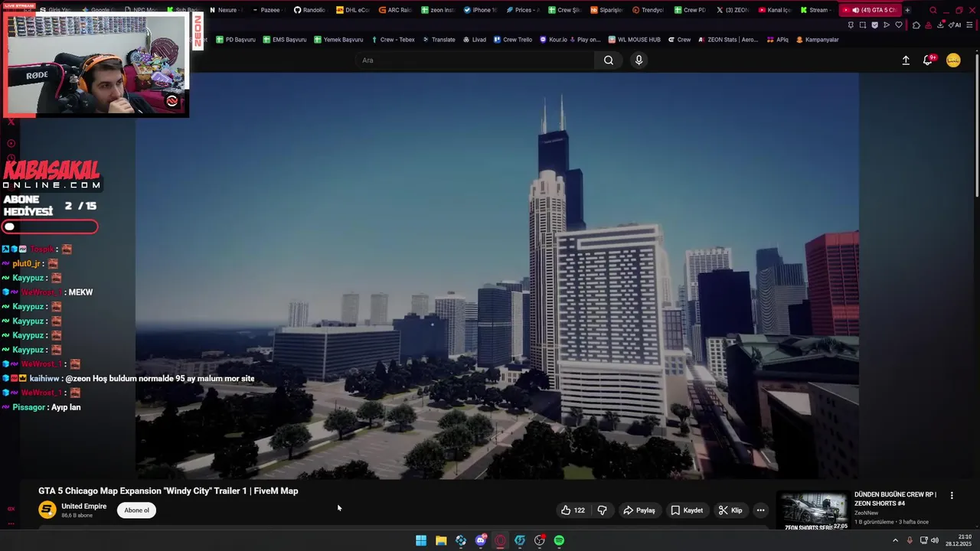
Task: Open browser easy setup sliders icon
Action: [x=969, y=24]
